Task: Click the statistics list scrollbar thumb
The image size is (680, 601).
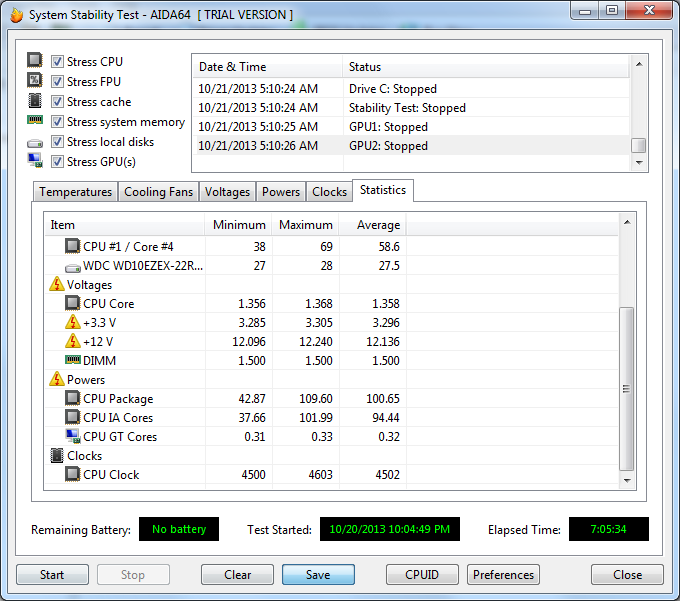Action: point(627,389)
